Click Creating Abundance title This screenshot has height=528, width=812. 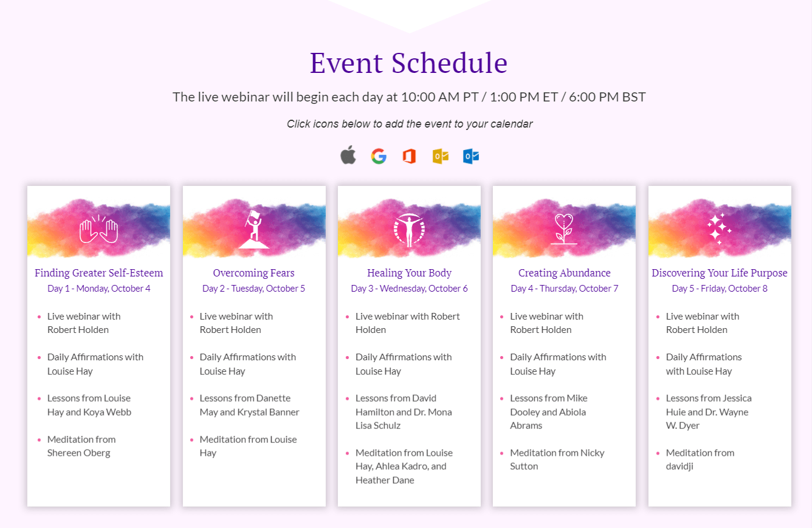click(x=565, y=273)
